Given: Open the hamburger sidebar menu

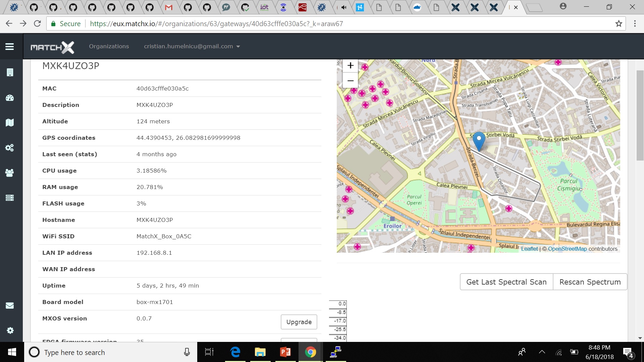Looking at the screenshot, I should [9, 47].
